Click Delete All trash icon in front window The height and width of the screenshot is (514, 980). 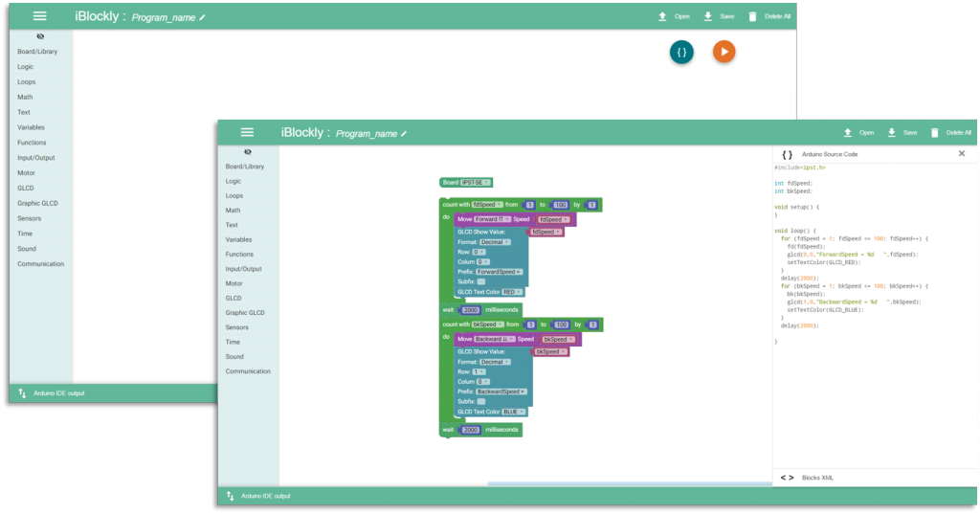click(935, 132)
